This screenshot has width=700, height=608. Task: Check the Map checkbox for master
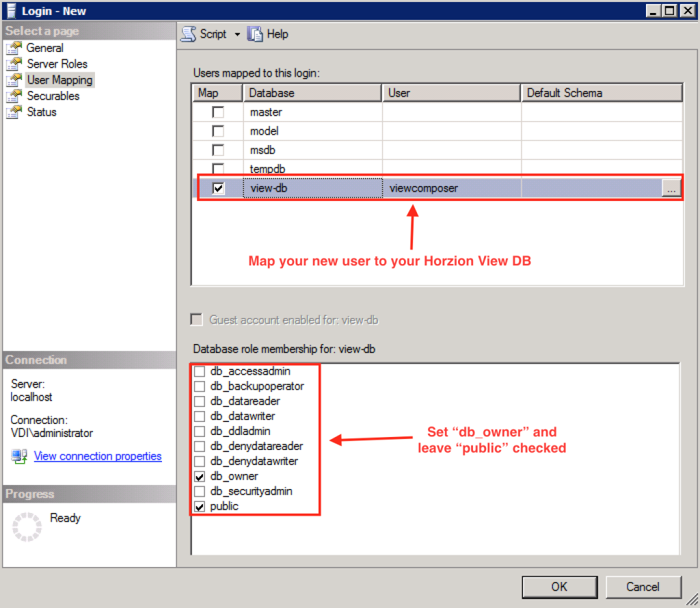[x=217, y=111]
